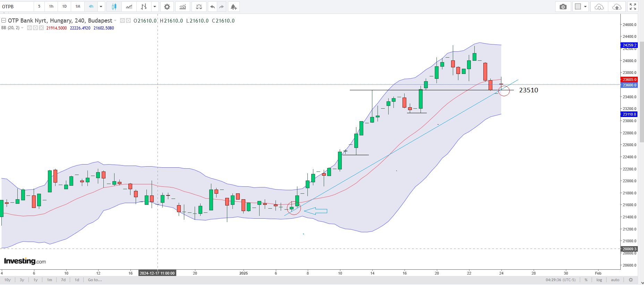Screen dimensions: 644x285
Task: Click the 23685.0 red price label
Action: click(x=629, y=79)
